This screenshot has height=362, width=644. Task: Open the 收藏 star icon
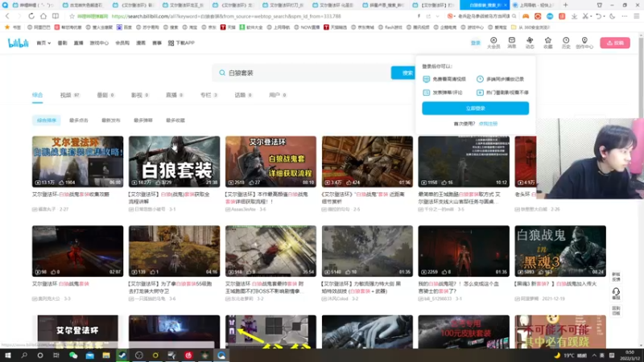point(548,43)
